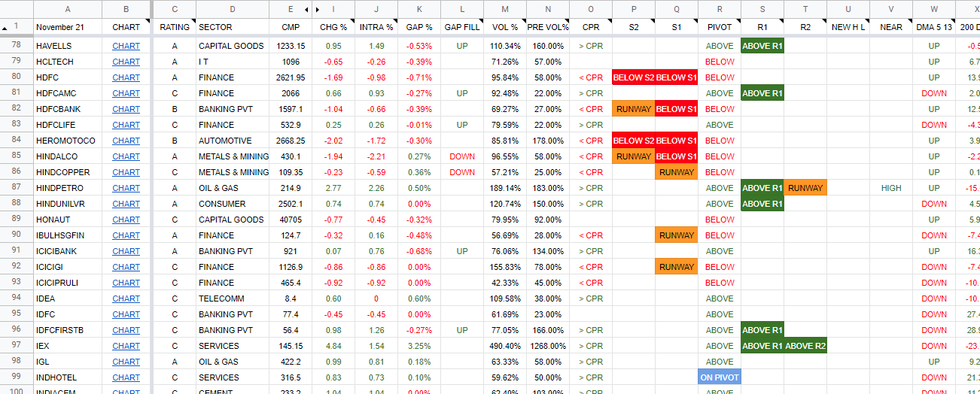Select column R header
The image size is (980, 394).
720,9
